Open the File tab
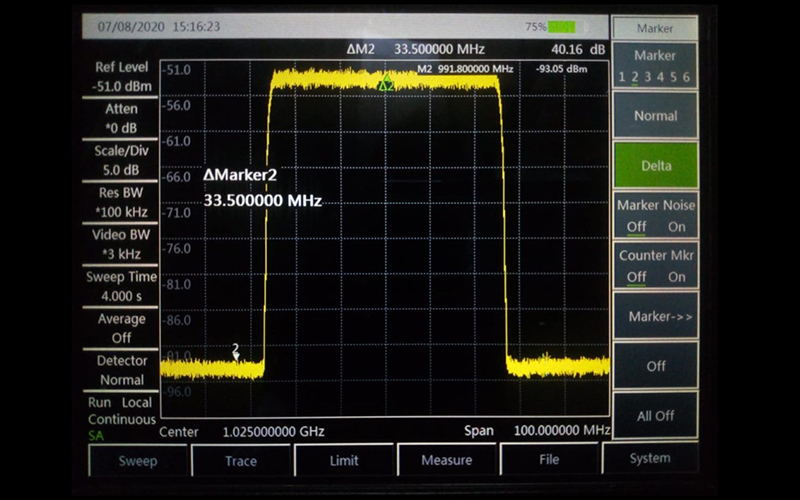 [x=549, y=461]
